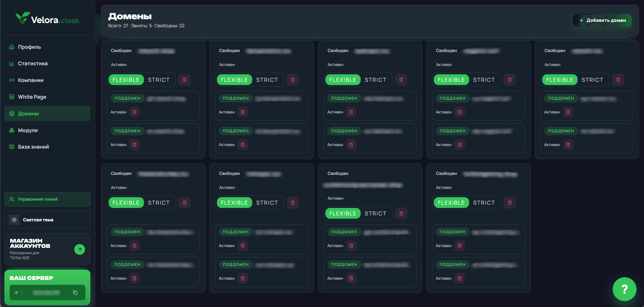Viewport: 644px width, 307px height.
Task: Click the blurred server IP field
Action: coord(47,292)
